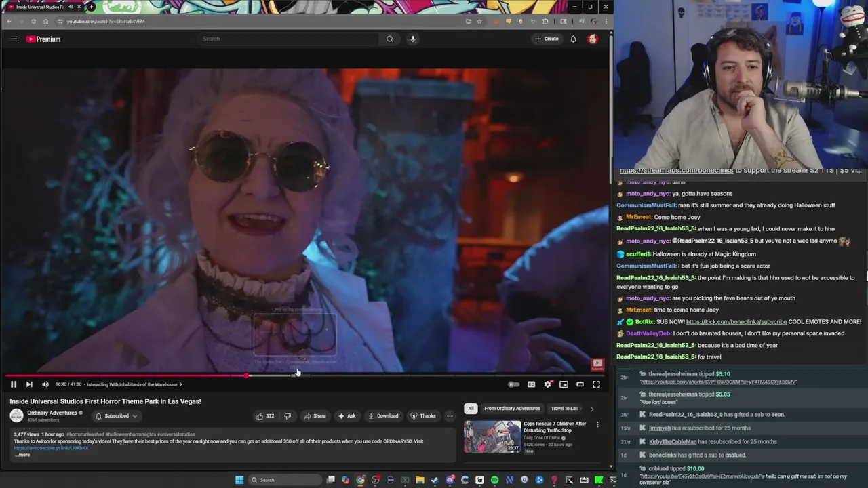Open therealjesseheiman's $5.10 tip YouTube link

718,382
